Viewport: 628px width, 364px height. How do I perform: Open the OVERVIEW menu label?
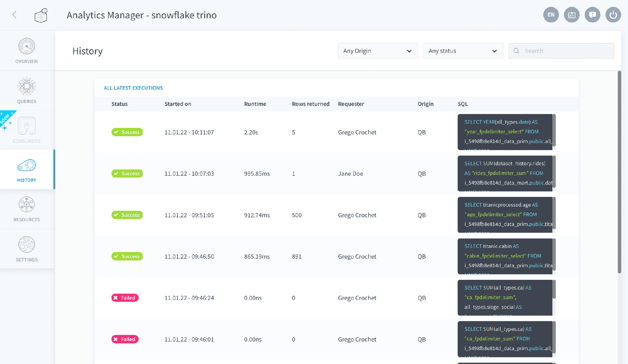click(x=27, y=61)
